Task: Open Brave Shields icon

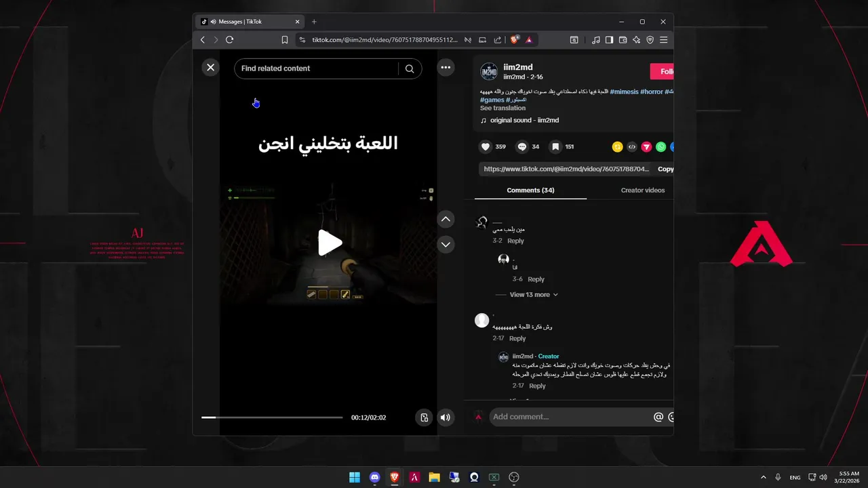Action: click(515, 40)
